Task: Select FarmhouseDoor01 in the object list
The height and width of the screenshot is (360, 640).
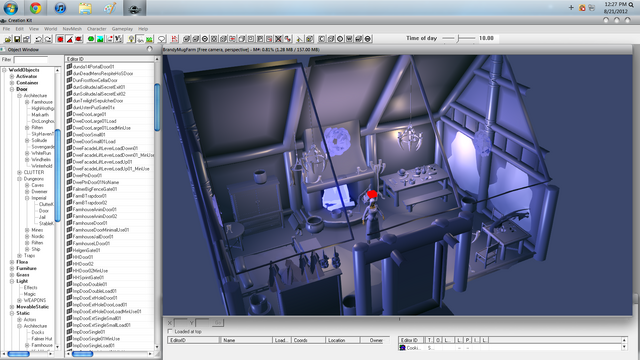Action: (90, 223)
